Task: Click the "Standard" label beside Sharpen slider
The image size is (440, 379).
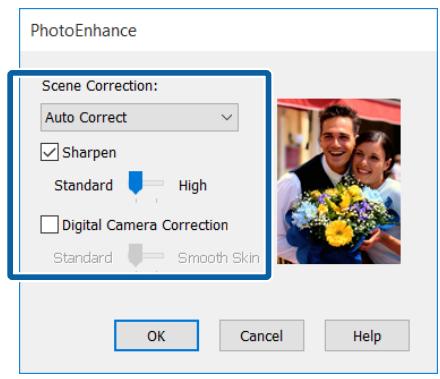Action: (83, 185)
